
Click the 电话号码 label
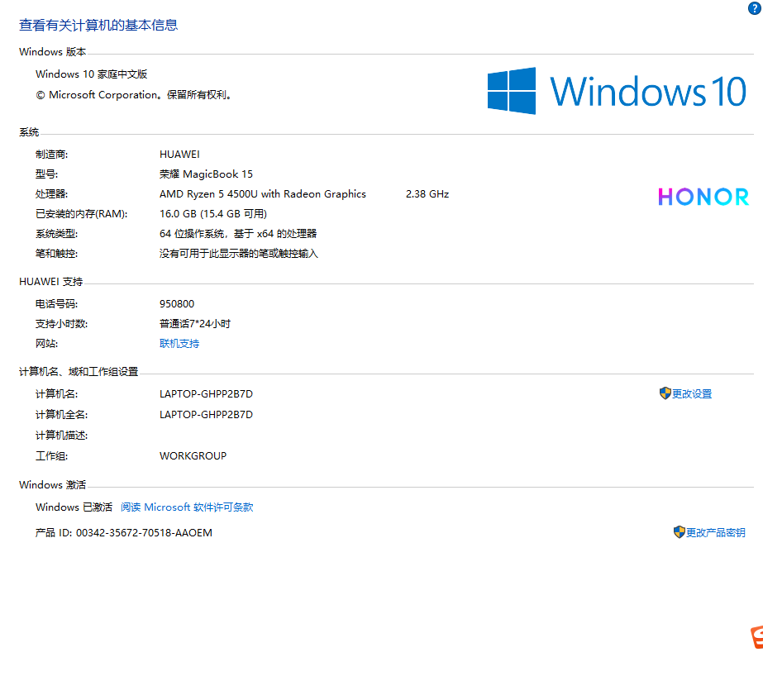(56, 304)
